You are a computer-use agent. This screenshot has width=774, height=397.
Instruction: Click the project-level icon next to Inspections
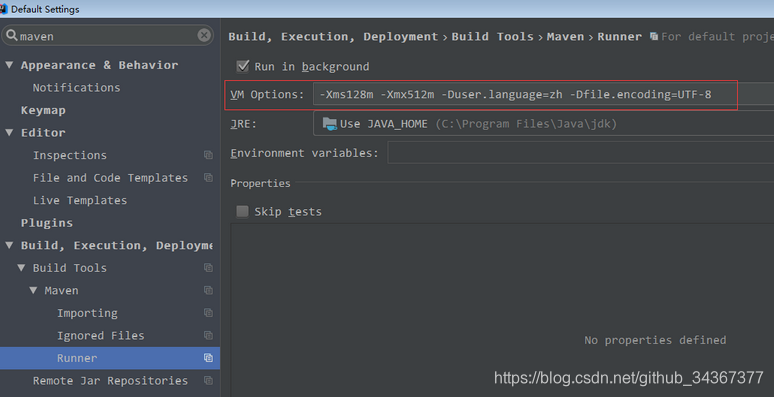[x=208, y=155]
